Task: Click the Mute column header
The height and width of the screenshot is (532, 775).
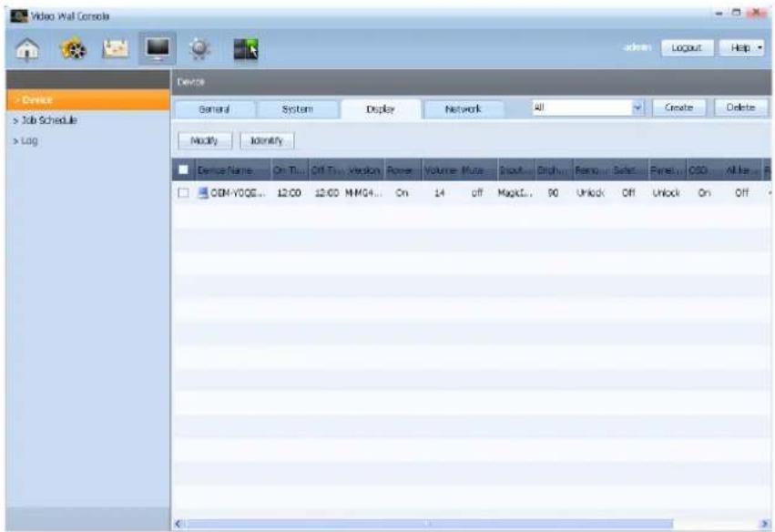Action: 477,170
